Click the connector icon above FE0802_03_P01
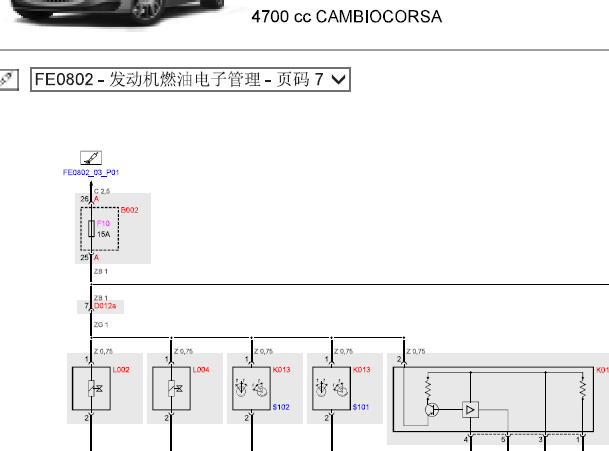Screen dimensions: 609x451 coord(91,158)
